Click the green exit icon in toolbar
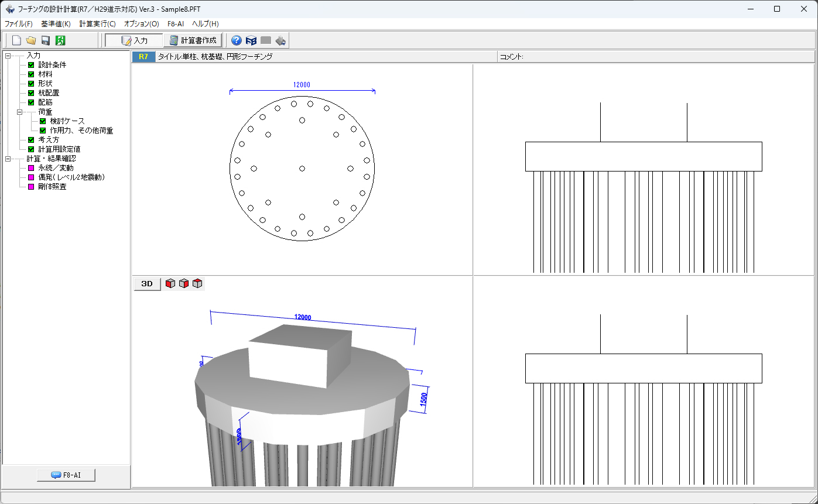Viewport: 818px width, 504px height. [x=60, y=40]
